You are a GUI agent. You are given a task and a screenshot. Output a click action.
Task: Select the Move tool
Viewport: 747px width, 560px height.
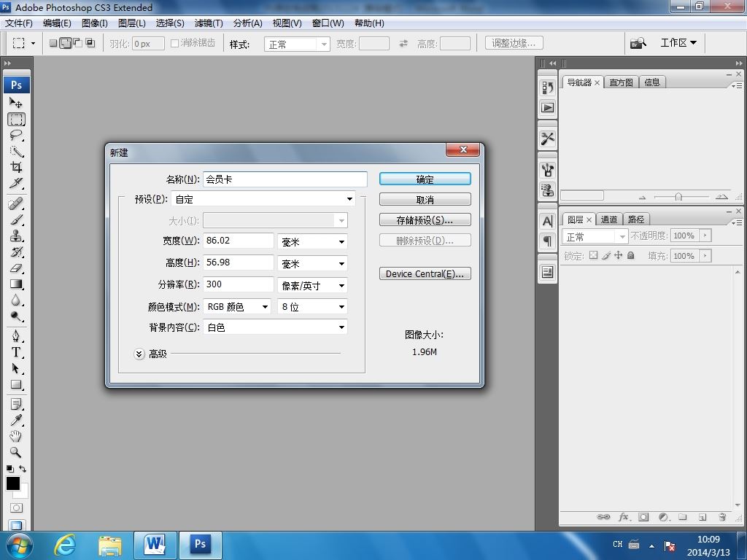coord(16,103)
